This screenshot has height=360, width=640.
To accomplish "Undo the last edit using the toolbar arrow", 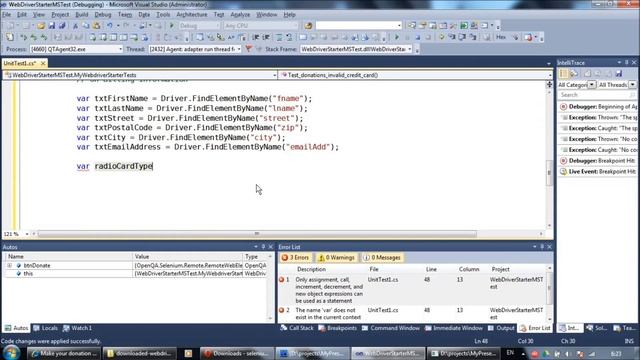I will (109, 26).
